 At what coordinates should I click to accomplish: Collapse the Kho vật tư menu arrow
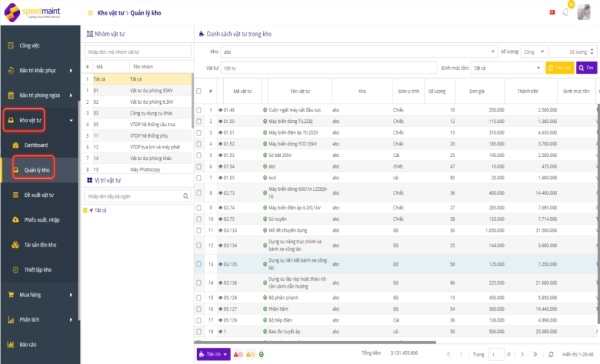coord(71,121)
